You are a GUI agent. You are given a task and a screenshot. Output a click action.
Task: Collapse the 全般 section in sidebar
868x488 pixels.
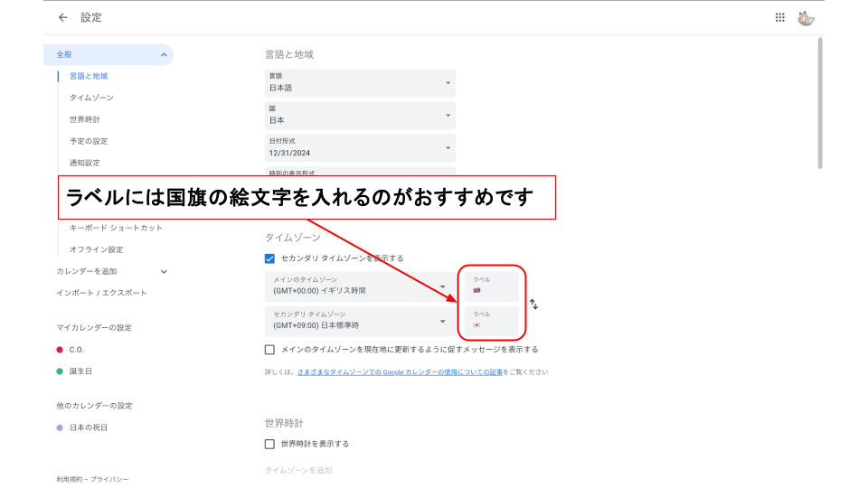[164, 55]
